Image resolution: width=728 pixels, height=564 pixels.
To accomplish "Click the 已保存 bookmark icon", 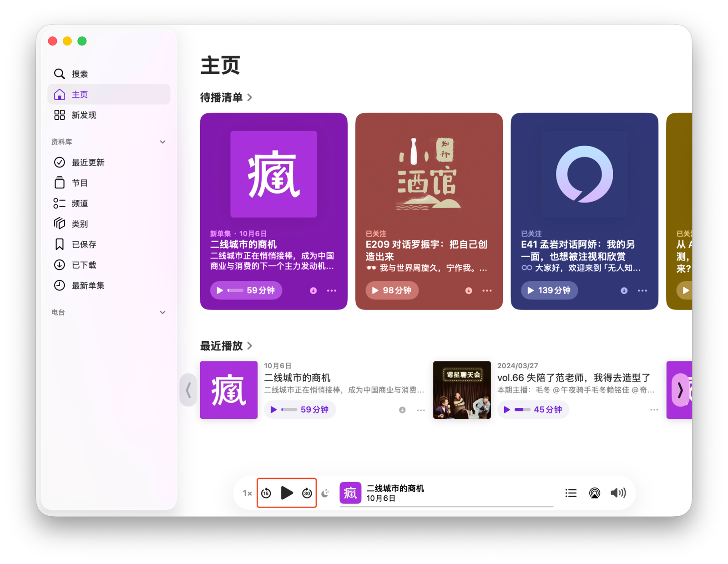I will 59,244.
